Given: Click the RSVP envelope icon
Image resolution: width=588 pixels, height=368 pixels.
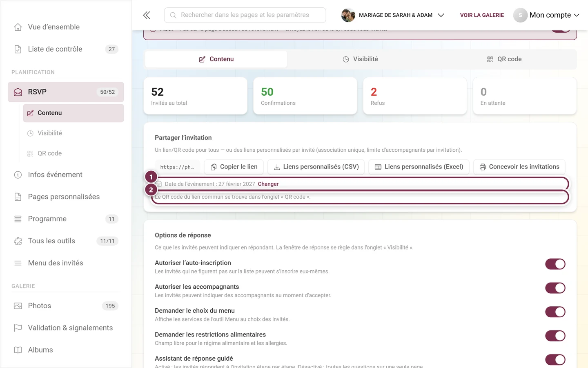Looking at the screenshot, I should point(18,92).
